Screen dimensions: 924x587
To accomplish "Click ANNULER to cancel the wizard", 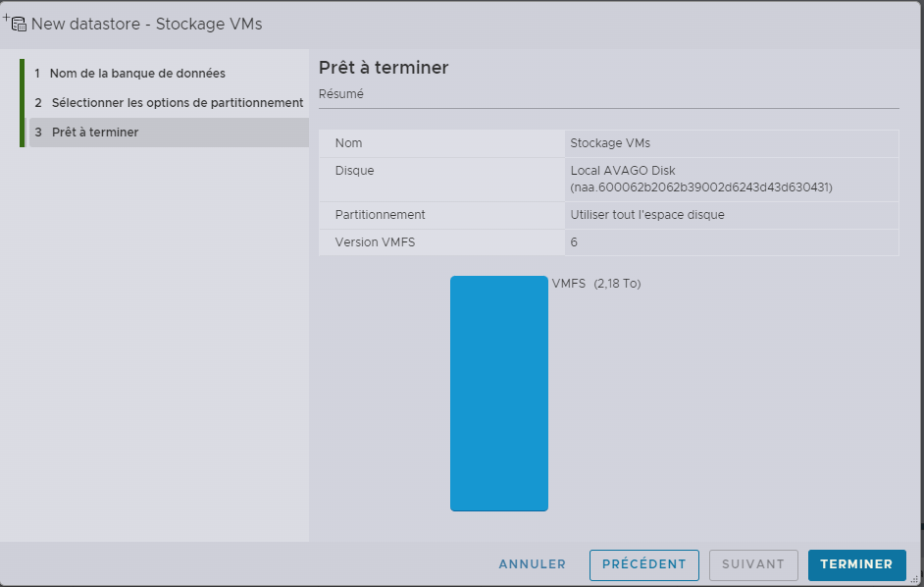I will 533,564.
